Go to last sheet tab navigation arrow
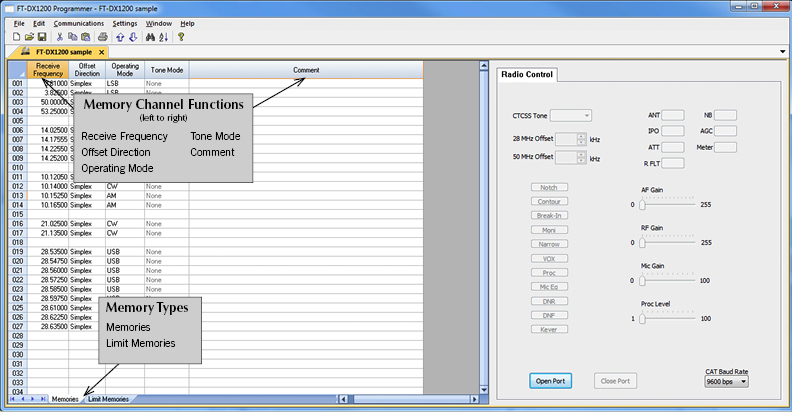The height and width of the screenshot is (412, 792). click(x=41, y=399)
